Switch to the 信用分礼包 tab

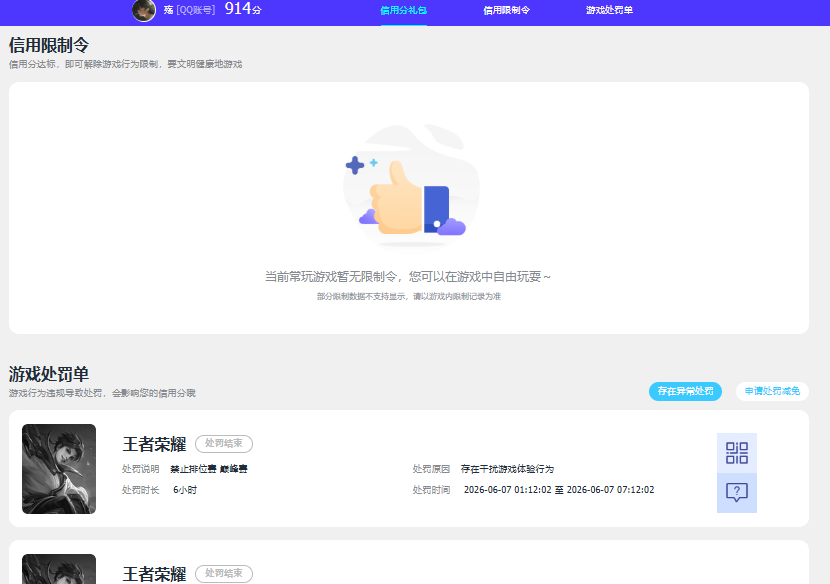[403, 10]
